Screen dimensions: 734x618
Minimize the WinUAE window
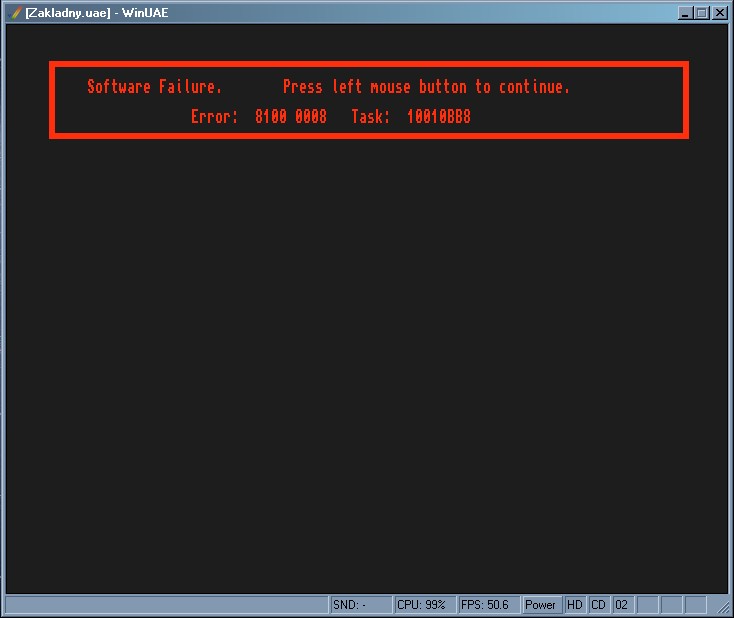pyautogui.click(x=685, y=13)
